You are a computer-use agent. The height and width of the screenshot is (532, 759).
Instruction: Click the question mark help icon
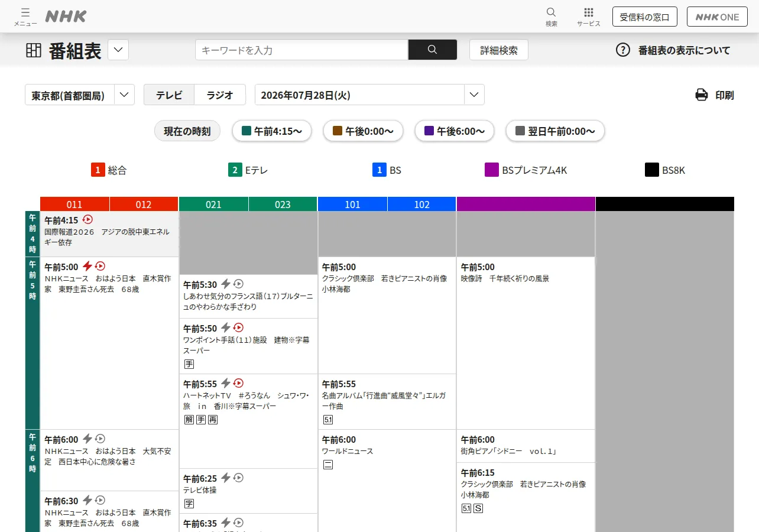pyautogui.click(x=623, y=50)
